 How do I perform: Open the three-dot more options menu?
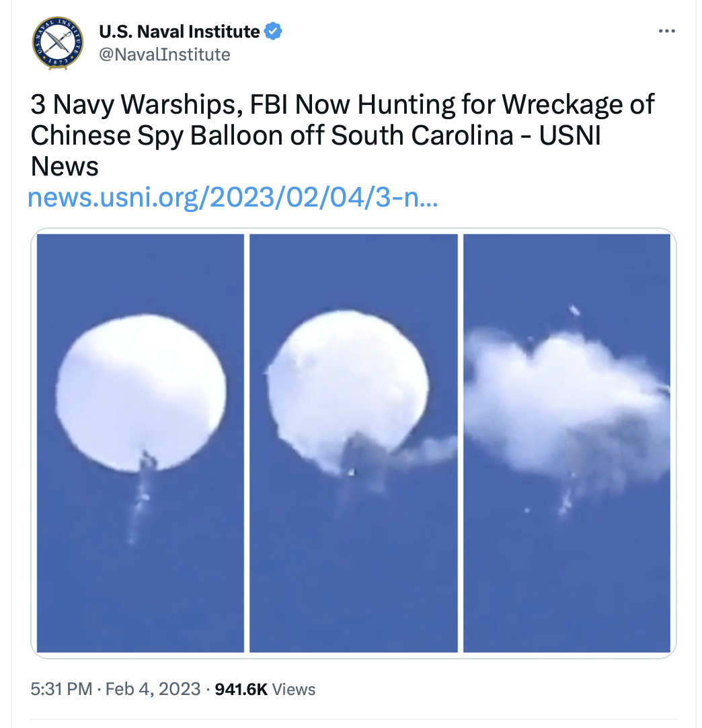(x=667, y=31)
